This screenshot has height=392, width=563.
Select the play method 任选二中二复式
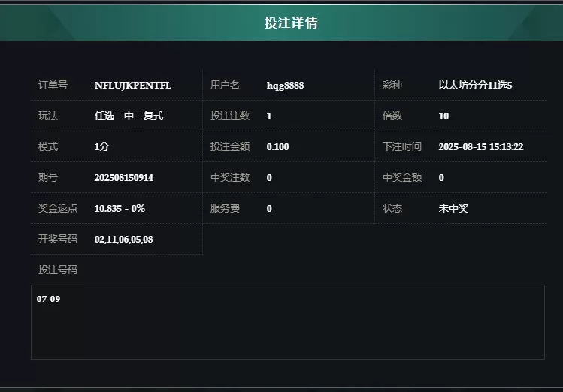(x=129, y=116)
